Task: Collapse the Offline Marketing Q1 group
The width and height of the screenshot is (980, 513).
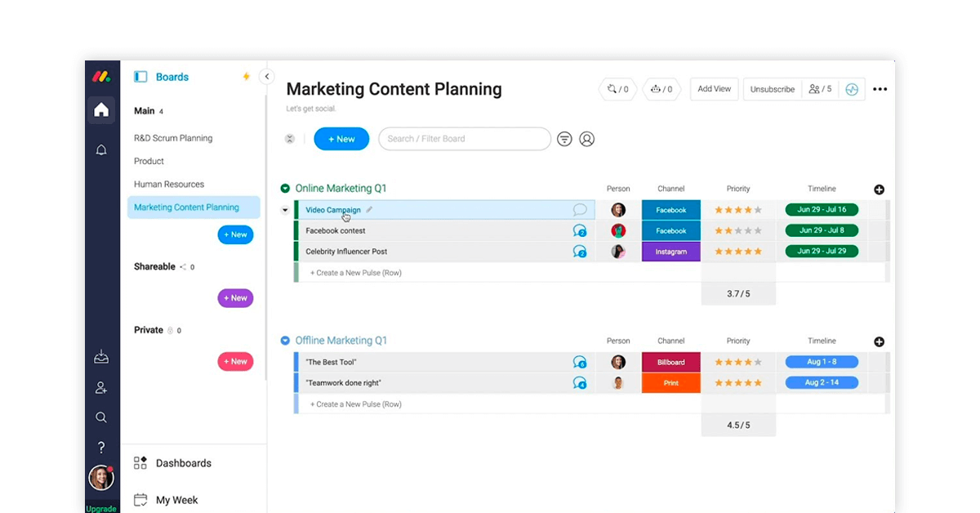Action: [x=285, y=341]
